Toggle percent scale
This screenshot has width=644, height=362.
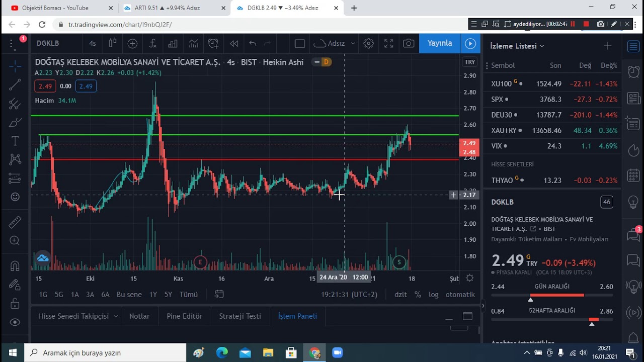(x=418, y=295)
